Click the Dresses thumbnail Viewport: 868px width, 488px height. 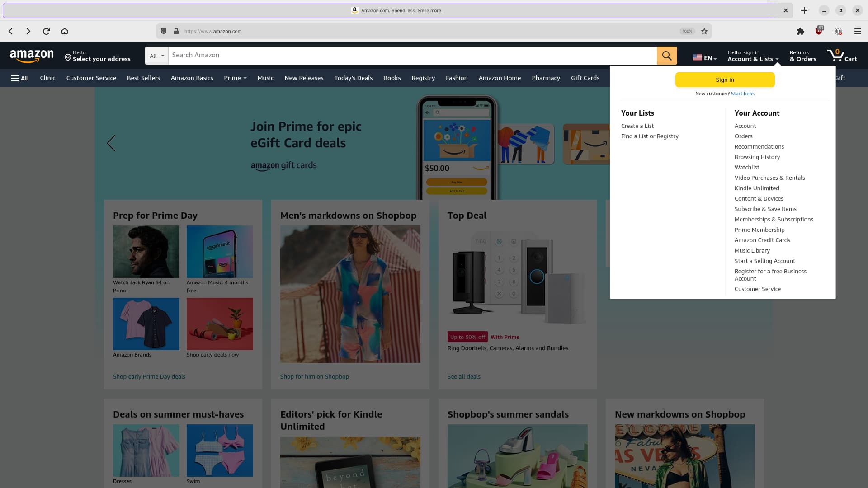[x=146, y=450]
